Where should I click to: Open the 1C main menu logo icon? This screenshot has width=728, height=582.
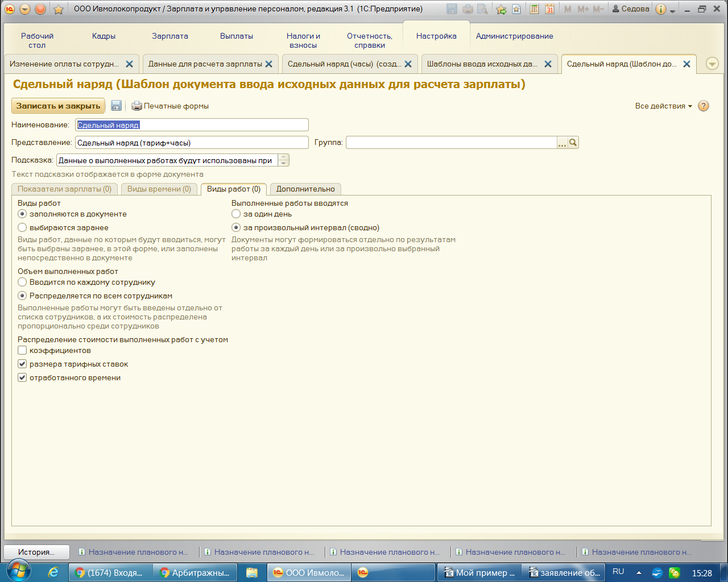tap(10, 9)
